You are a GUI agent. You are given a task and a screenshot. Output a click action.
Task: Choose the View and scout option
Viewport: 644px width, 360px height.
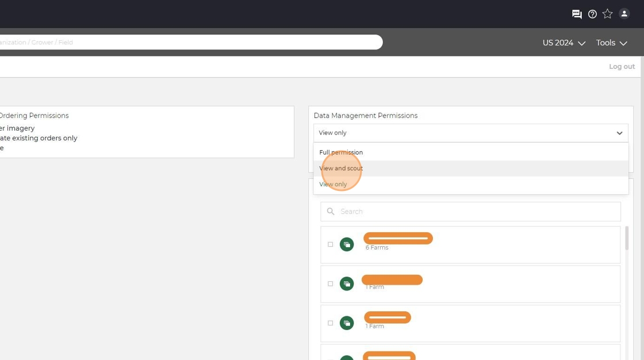[x=471, y=168]
